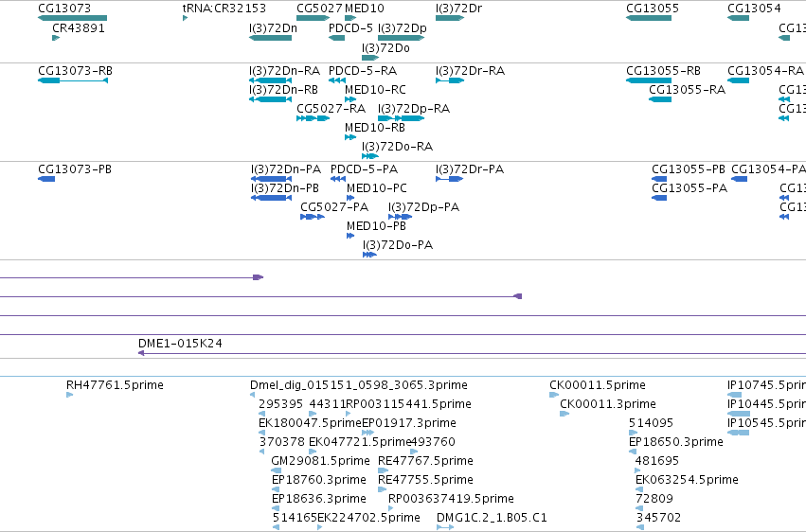The width and height of the screenshot is (806, 532).
Task: Click the l(3)72Dn gene bar
Action: (270, 38)
